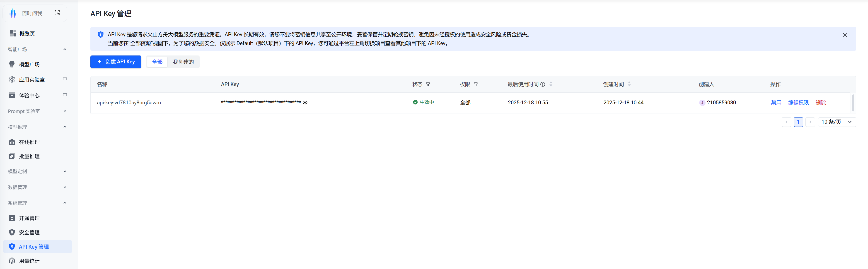Click the 在线推理 sidebar icon
Screen dimensions: 868x269
(12, 142)
